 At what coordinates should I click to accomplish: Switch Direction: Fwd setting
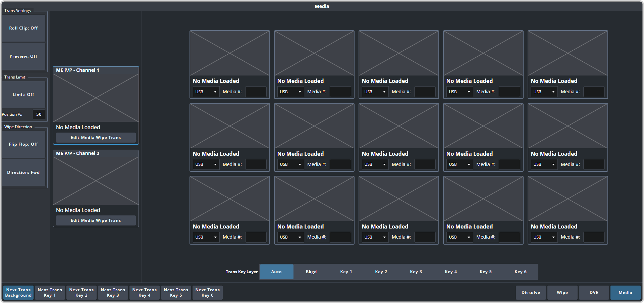[x=23, y=172]
